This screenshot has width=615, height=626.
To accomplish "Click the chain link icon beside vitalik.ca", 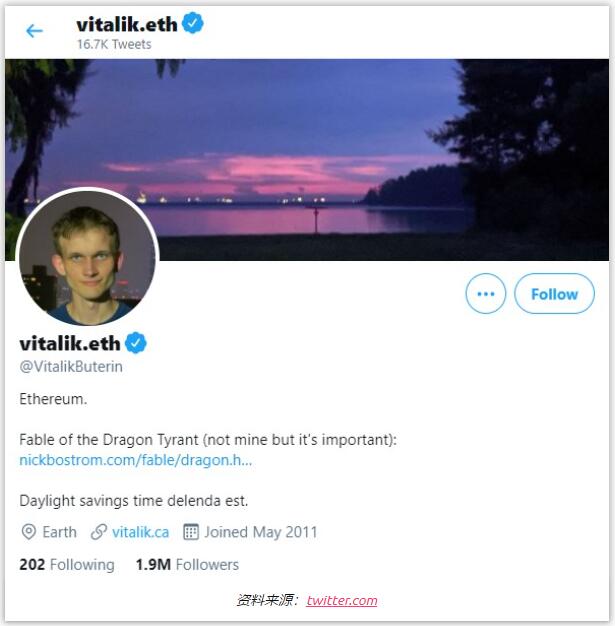I will (x=99, y=532).
